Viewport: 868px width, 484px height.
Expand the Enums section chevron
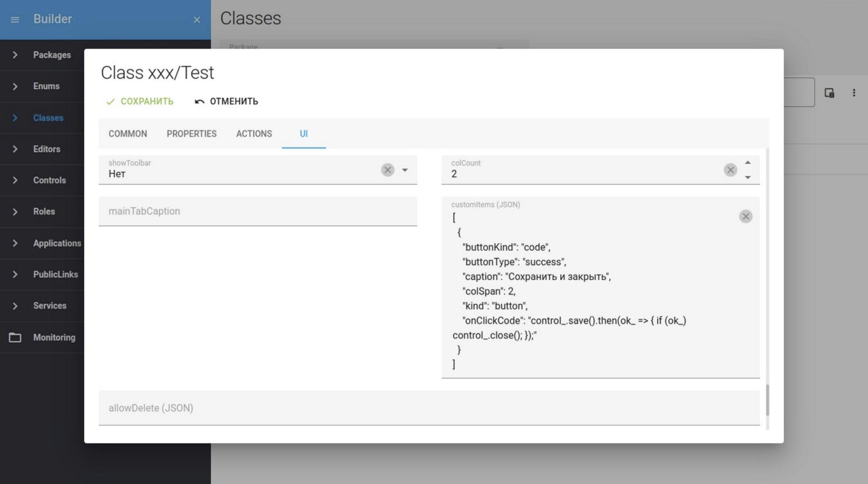15,86
